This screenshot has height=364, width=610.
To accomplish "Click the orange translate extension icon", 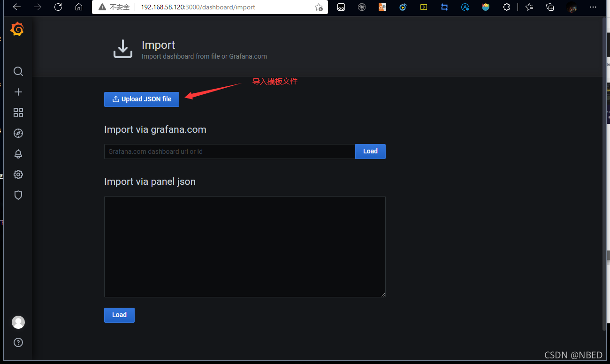I will (382, 7).
